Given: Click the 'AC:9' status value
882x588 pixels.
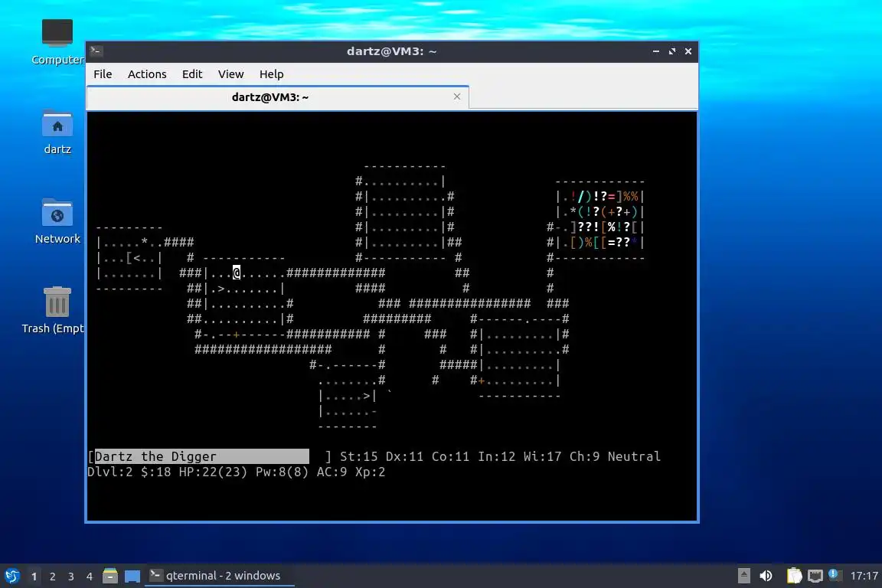Looking at the screenshot, I should [332, 472].
